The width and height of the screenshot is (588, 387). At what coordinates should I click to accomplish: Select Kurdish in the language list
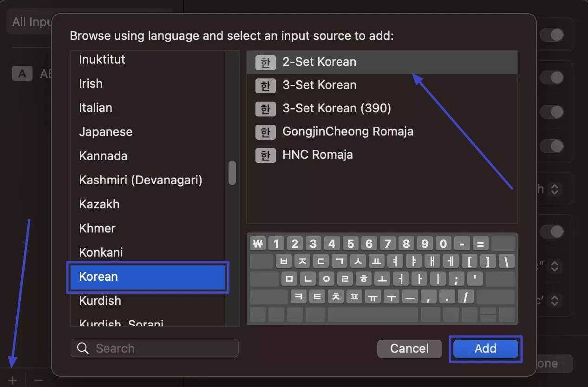point(100,301)
